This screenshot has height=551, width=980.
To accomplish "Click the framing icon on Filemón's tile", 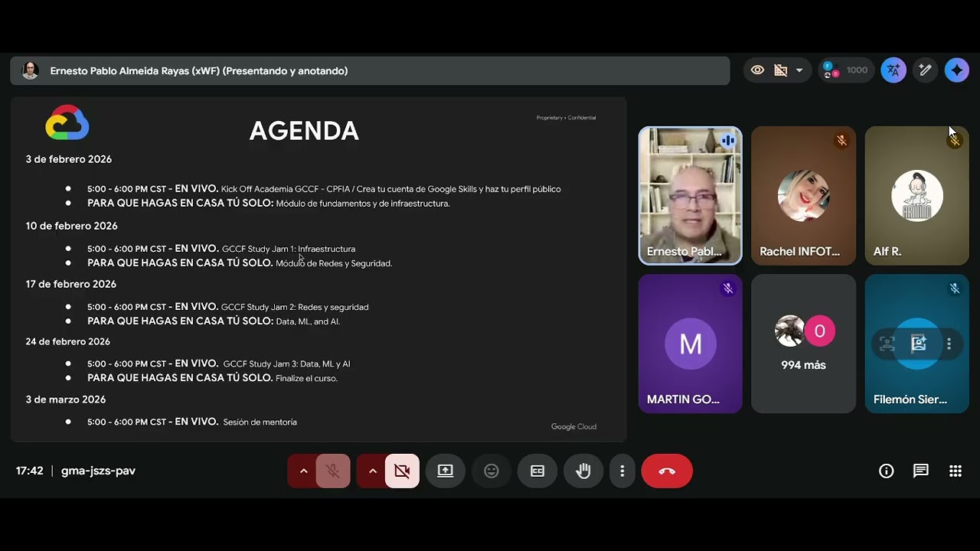I will coord(887,344).
